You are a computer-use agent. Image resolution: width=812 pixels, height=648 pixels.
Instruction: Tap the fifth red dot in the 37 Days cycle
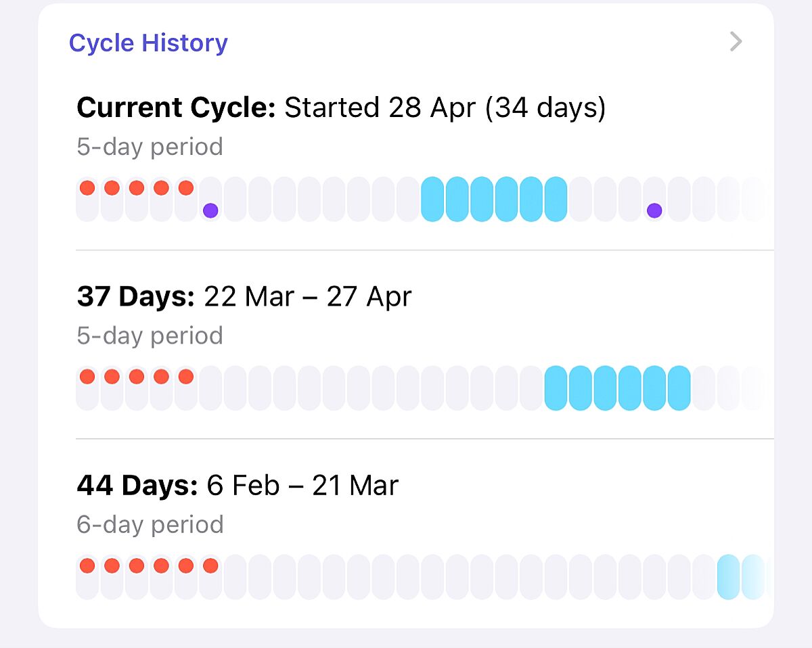(x=186, y=377)
